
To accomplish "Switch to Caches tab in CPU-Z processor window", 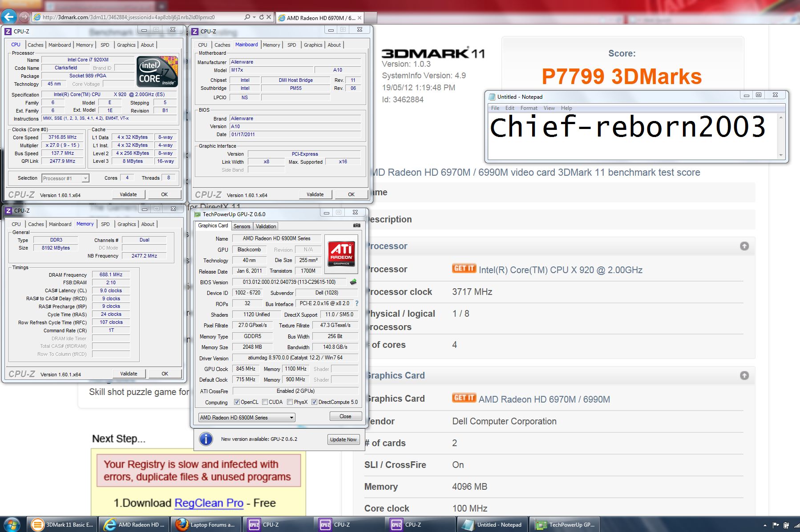I will coord(36,45).
